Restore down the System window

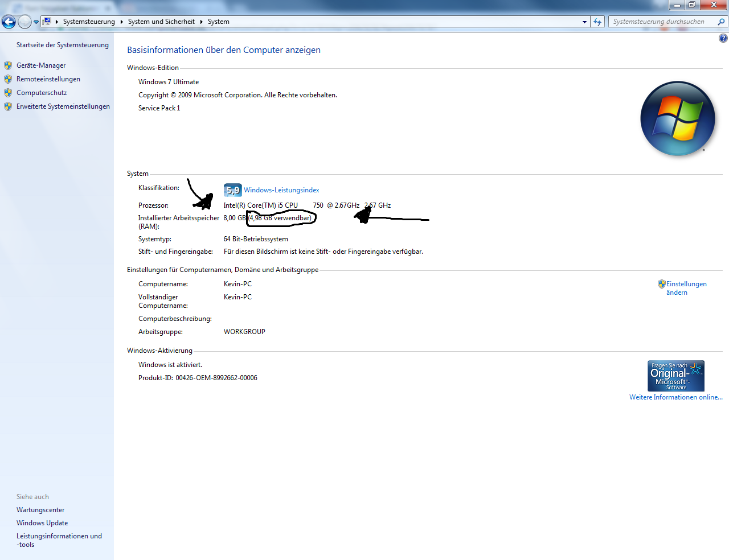point(692,5)
